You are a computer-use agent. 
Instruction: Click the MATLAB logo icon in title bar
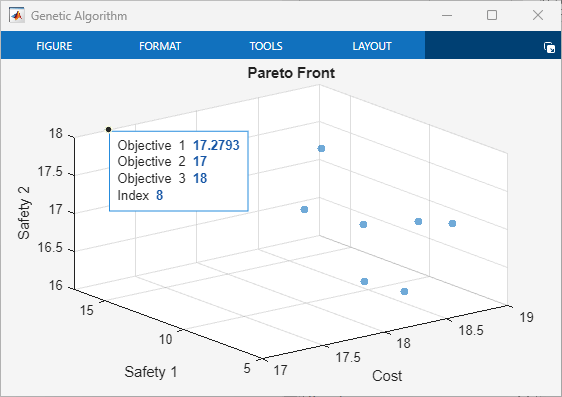click(17, 15)
